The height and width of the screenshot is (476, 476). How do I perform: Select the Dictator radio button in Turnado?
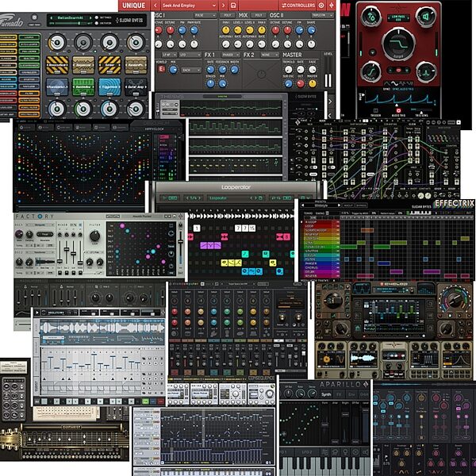point(97,23)
